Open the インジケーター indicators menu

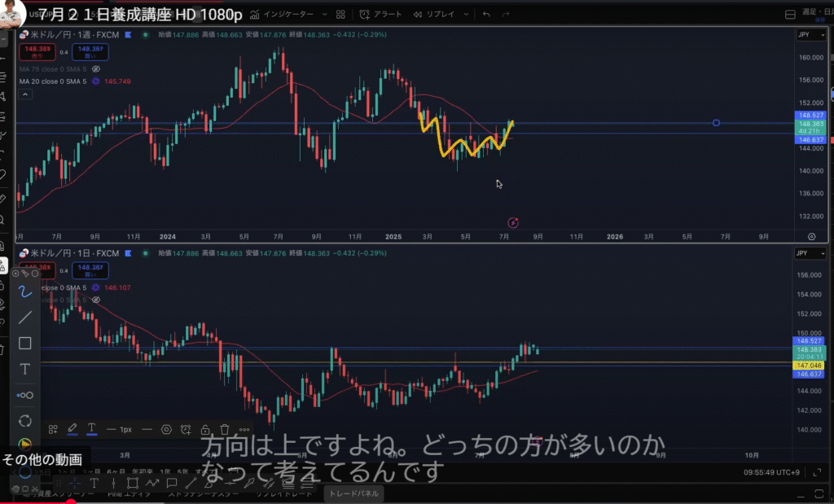pyautogui.click(x=282, y=15)
